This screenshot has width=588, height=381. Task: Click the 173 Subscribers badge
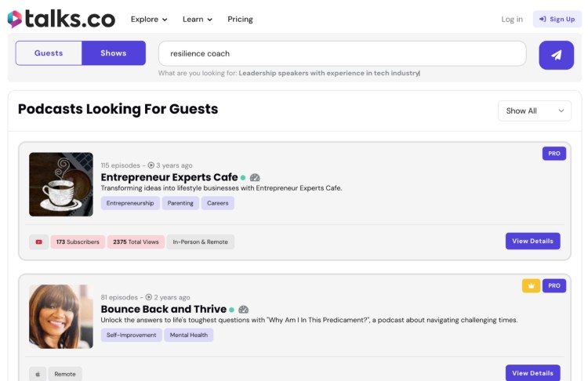coord(78,242)
